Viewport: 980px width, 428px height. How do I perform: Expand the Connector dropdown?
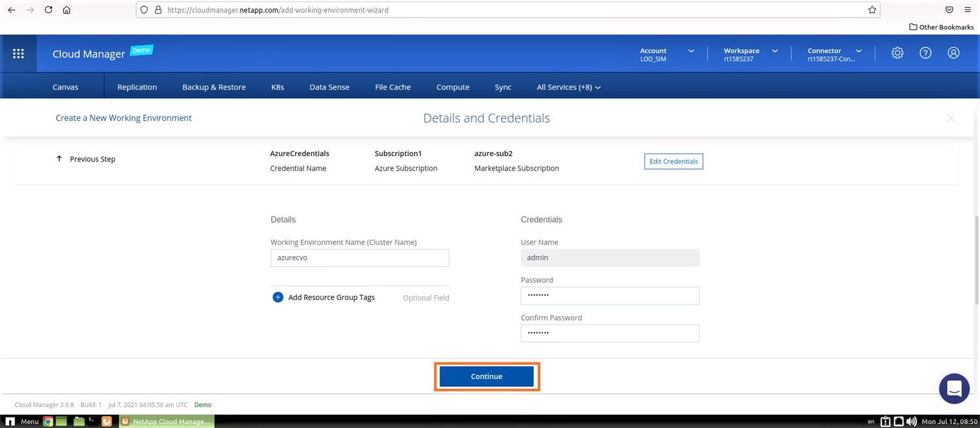point(858,51)
